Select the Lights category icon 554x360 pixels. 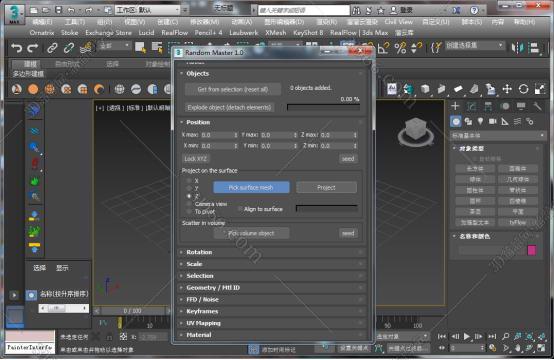pos(480,121)
